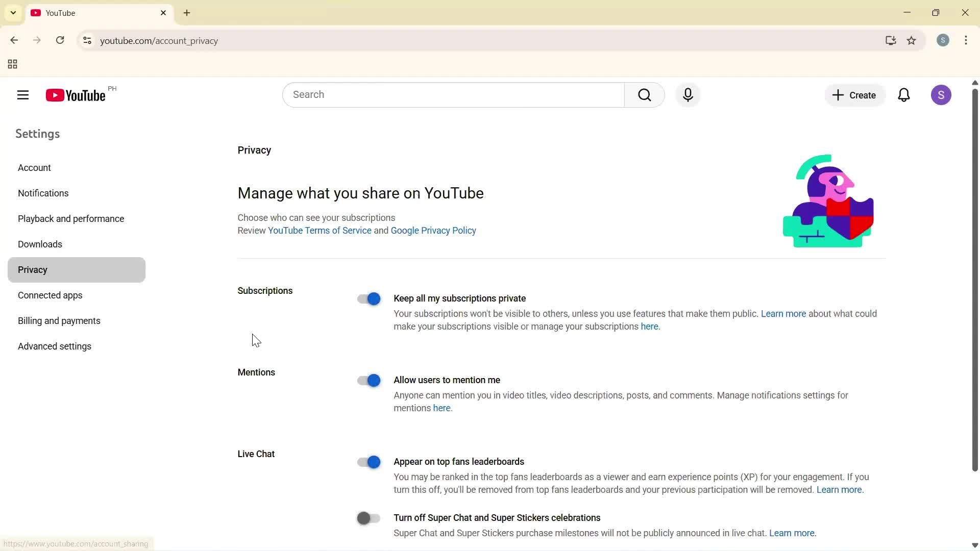The width and height of the screenshot is (980, 551).
Task: Click the install app icon in address bar
Action: pos(891,41)
